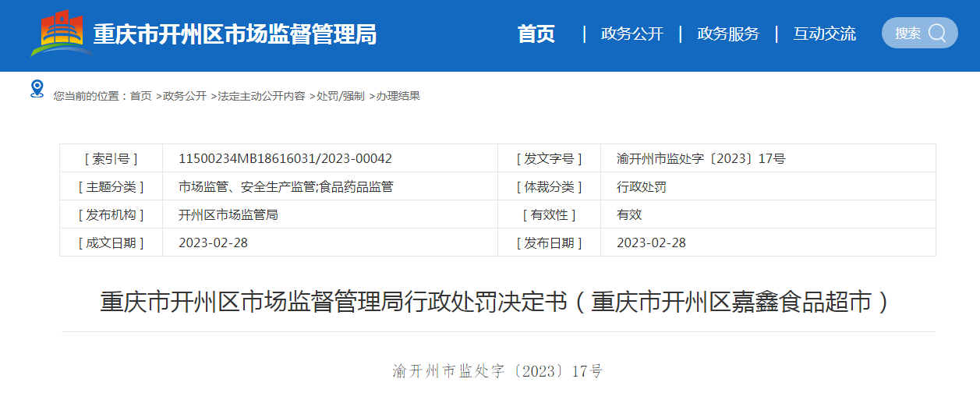Go to 处罚/强制 in the breadcrumb

point(340,96)
